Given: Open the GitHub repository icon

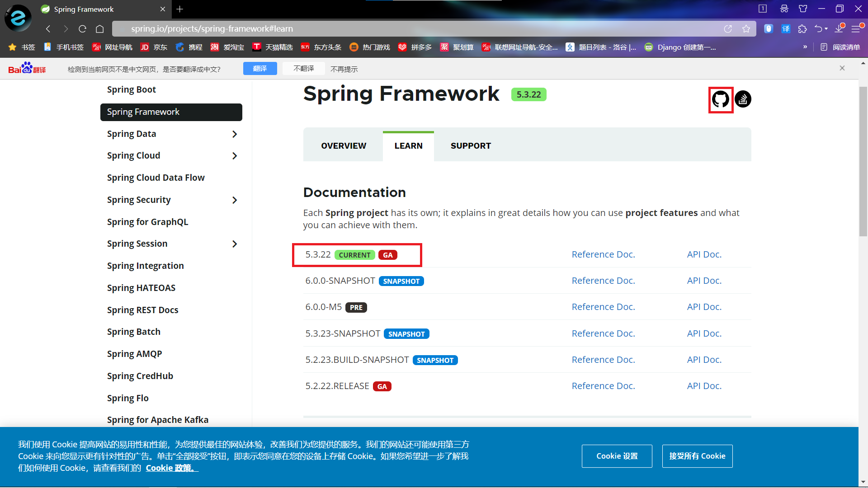Looking at the screenshot, I should 721,99.
